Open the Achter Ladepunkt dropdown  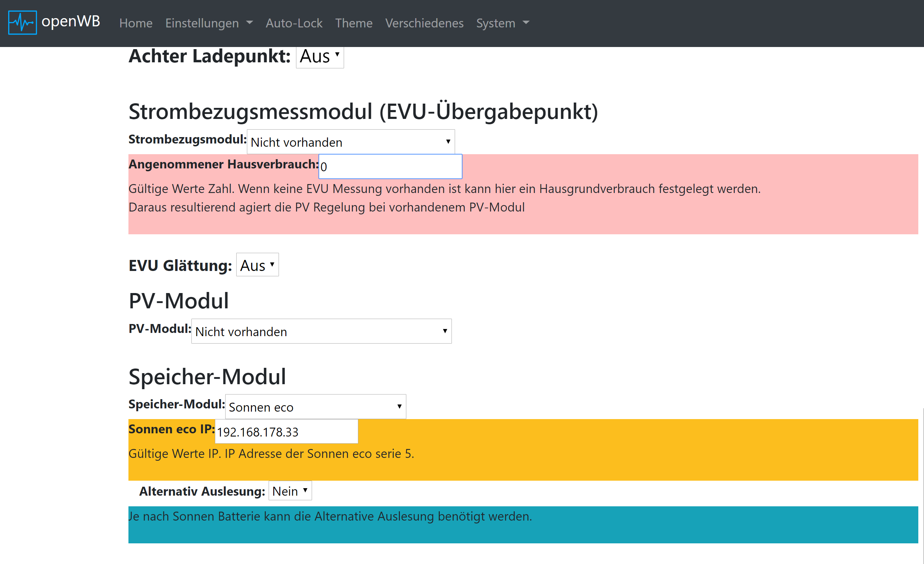[x=320, y=57]
